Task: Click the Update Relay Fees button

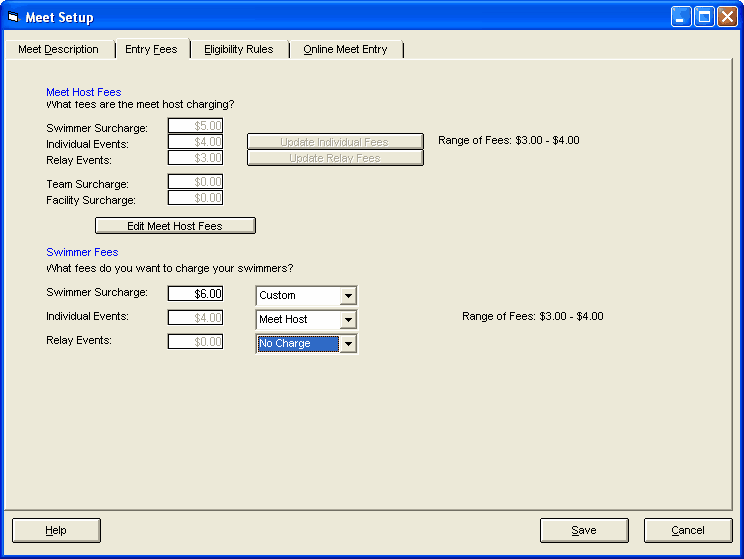Action: (x=335, y=158)
